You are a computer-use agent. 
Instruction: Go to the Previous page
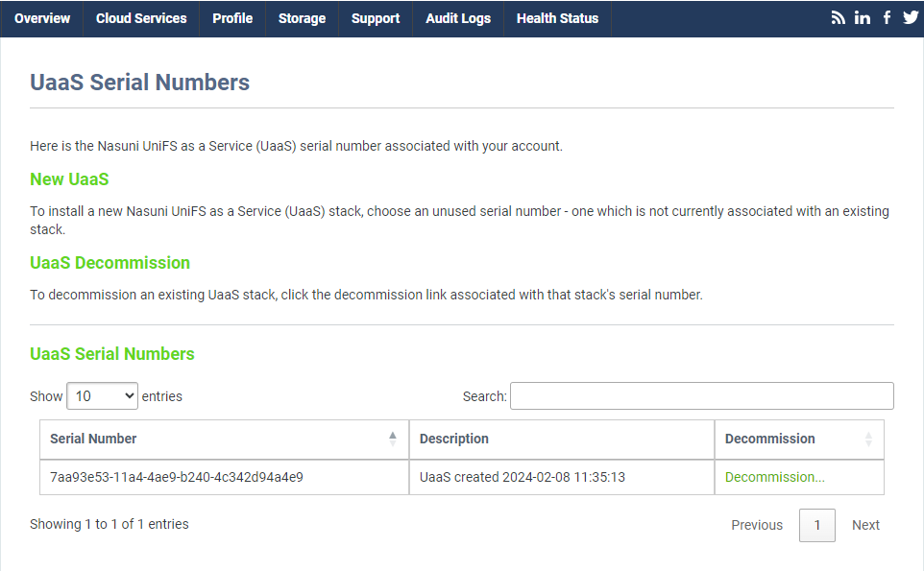757,525
